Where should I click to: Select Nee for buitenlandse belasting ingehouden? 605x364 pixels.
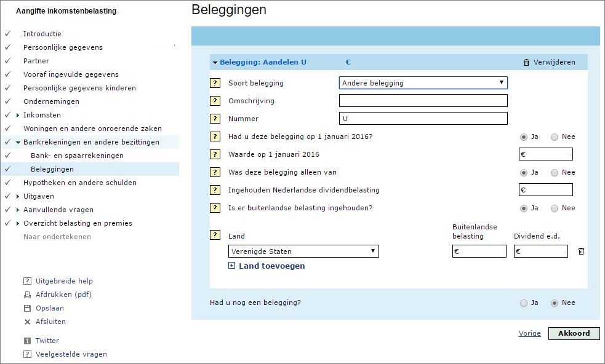[x=555, y=208]
